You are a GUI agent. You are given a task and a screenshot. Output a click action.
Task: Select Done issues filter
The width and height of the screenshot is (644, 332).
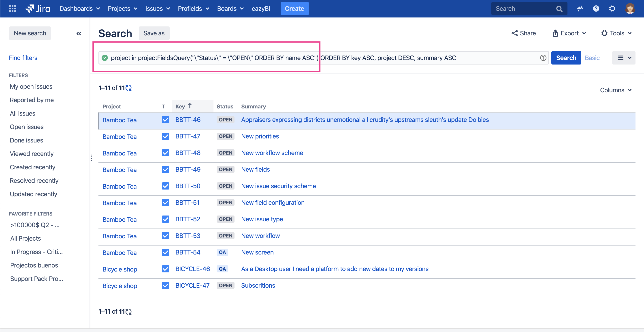pyautogui.click(x=26, y=140)
